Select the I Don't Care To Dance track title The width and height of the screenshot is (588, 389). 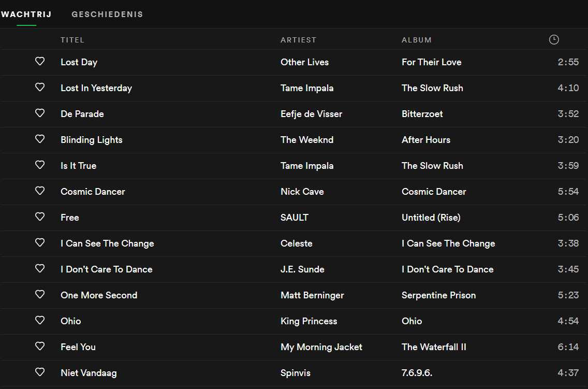click(107, 269)
